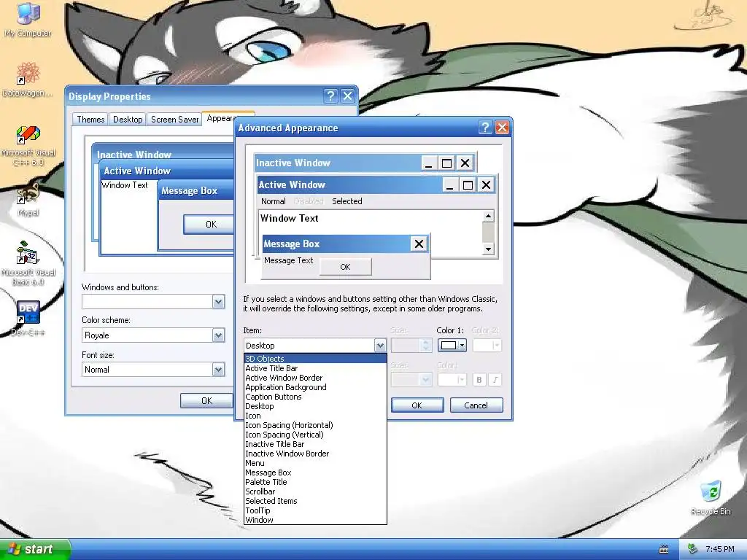The image size is (747, 560).
Task: Choose Icon Spacing (Vertical) in list
Action: click(x=315, y=435)
